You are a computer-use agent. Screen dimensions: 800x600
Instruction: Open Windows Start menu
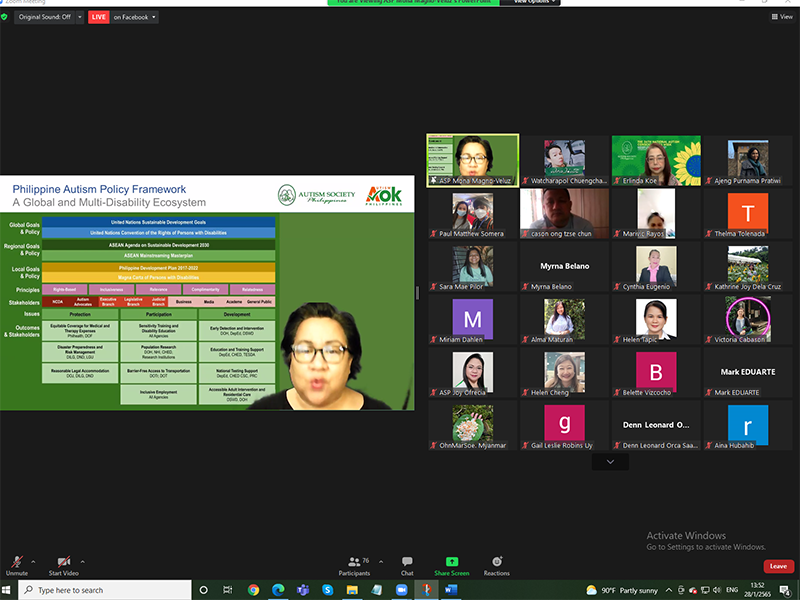tap(7, 590)
